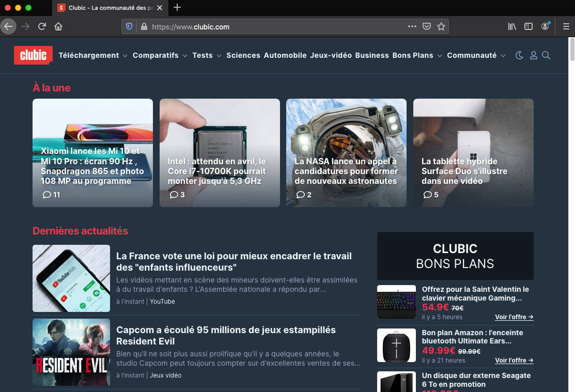
Task: Click the gaming keyboard deal thumbnail
Action: [x=396, y=302]
